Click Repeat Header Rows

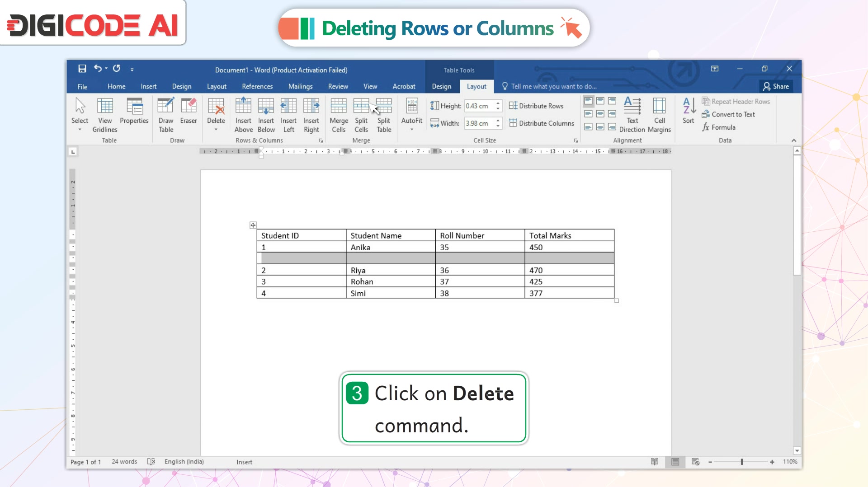(x=736, y=102)
